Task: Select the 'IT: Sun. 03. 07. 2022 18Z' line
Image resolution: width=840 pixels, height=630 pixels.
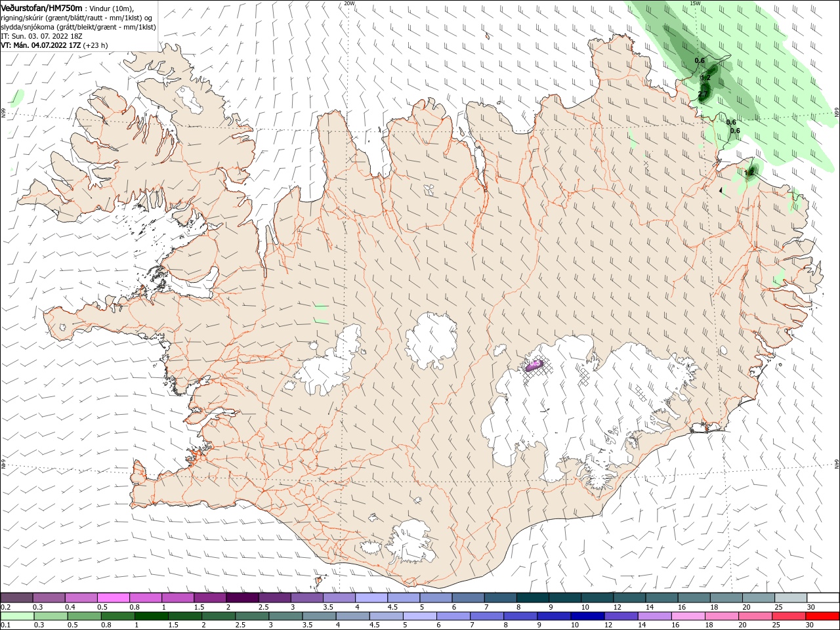Action: 42,36
